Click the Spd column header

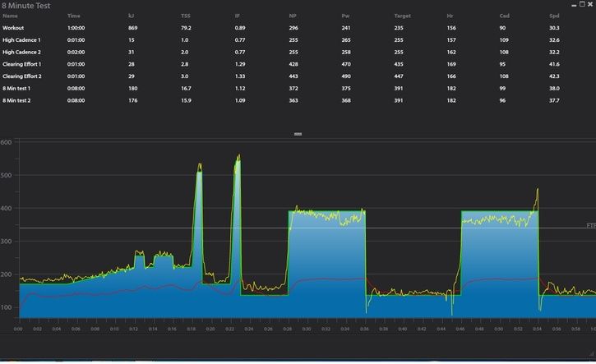point(552,16)
